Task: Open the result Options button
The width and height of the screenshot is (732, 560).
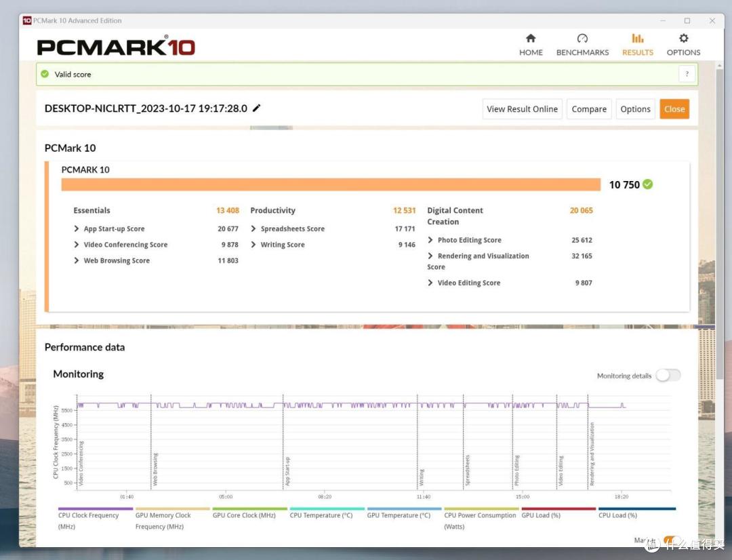Action: (x=635, y=109)
